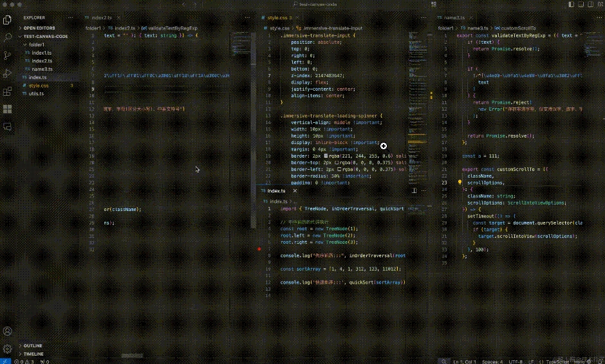Image resolution: width=605 pixels, height=364 pixels.
Task: Click the split editor icon in index.ts group
Action: point(414,191)
